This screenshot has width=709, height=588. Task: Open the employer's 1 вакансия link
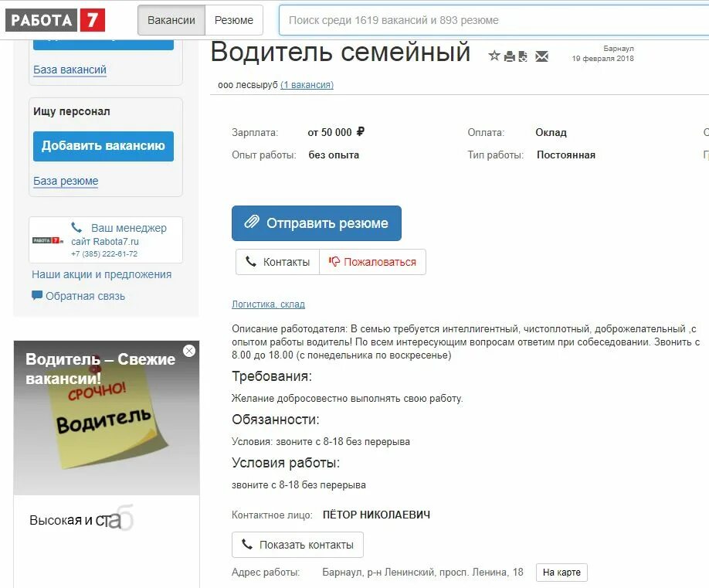coord(307,85)
